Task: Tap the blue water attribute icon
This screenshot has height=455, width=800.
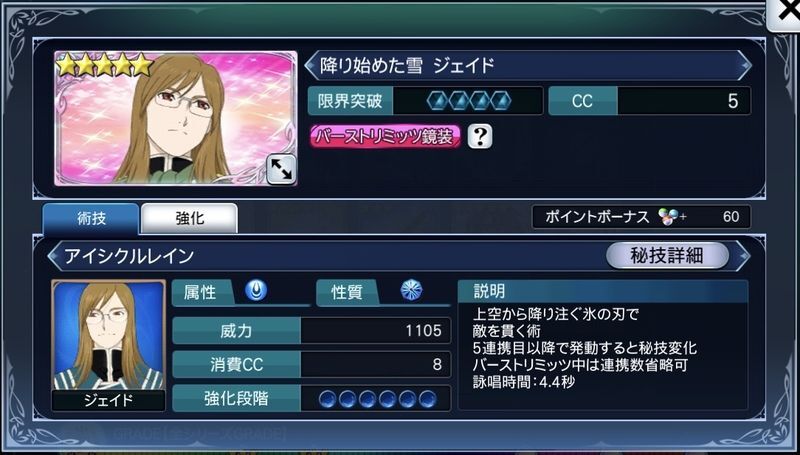Action: pos(256,291)
